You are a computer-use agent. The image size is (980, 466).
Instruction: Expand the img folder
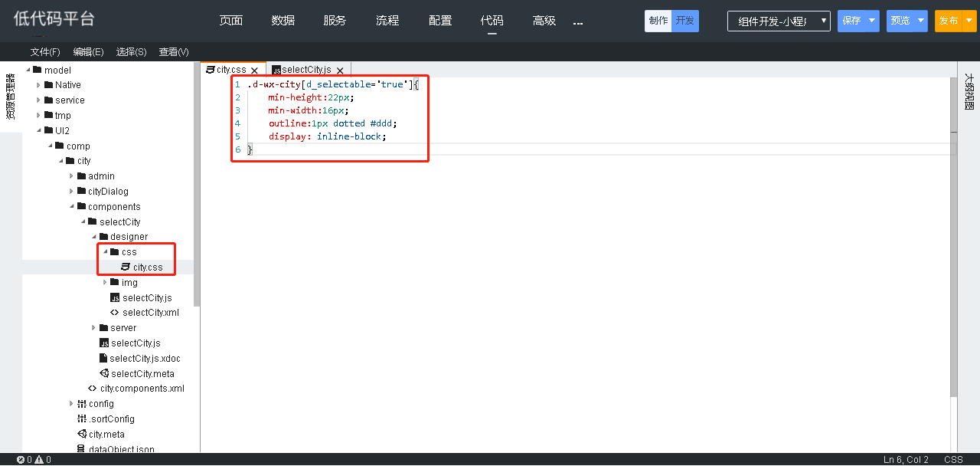[x=106, y=283]
